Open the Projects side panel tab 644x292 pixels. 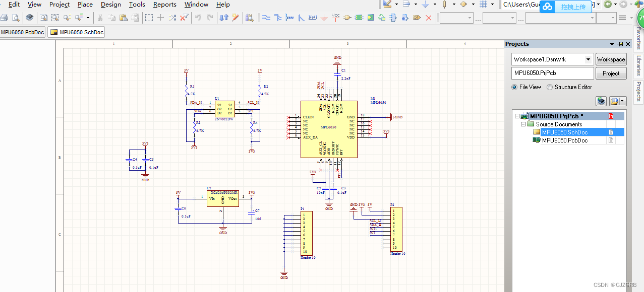[x=638, y=91]
